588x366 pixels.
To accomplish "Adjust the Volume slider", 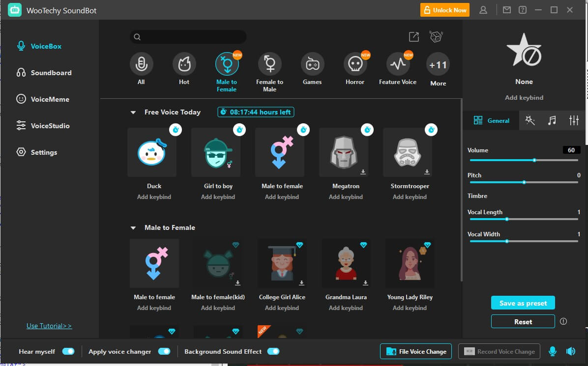I will pyautogui.click(x=534, y=160).
